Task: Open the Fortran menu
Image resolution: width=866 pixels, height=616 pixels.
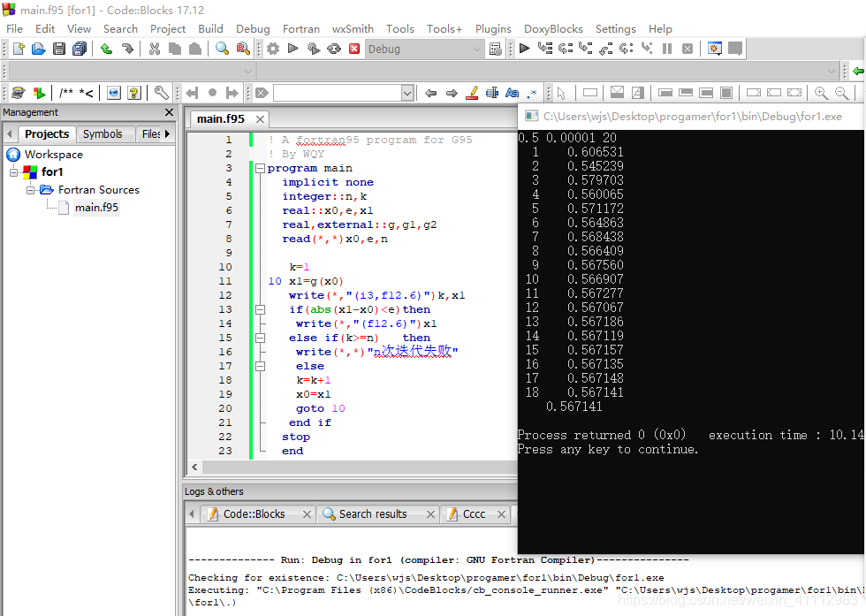Action: pyautogui.click(x=300, y=28)
